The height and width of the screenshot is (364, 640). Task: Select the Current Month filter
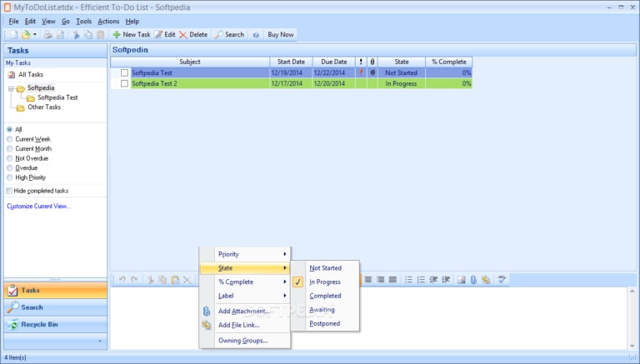pos(10,148)
